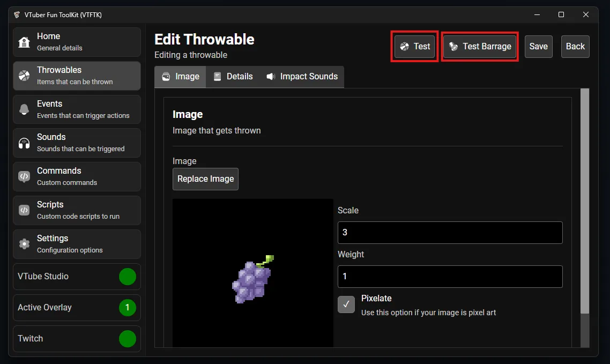
Task: Click the Twitch connection status indicator
Action: (127, 339)
